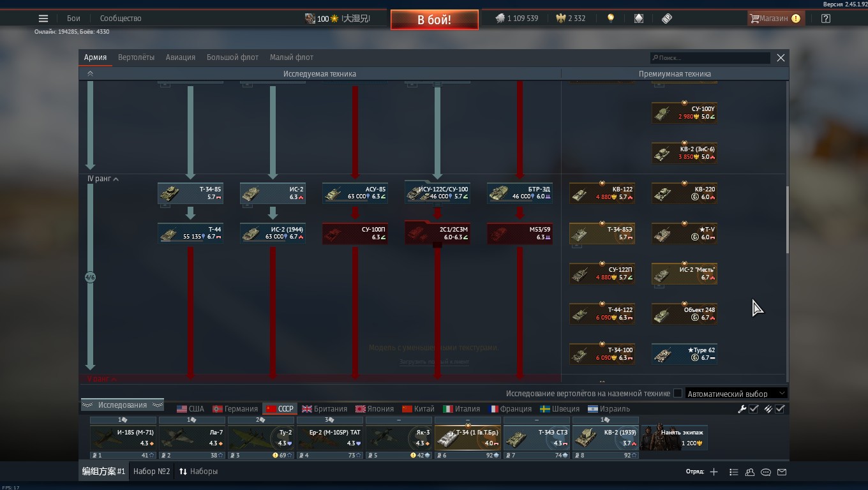Click the Silver Lions balance 1 109 539
The width and height of the screenshot is (868, 490).
point(517,19)
